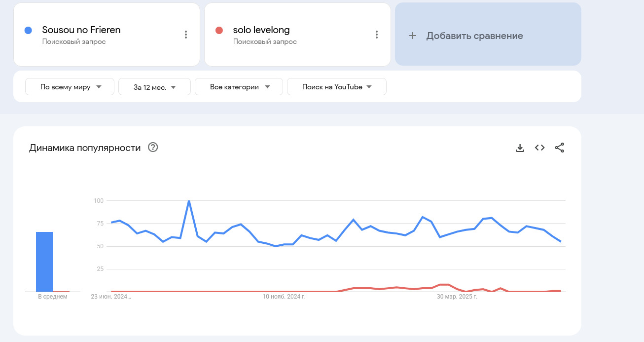Click the red solo levelong dot
This screenshot has width=644, height=342.
pyautogui.click(x=219, y=30)
